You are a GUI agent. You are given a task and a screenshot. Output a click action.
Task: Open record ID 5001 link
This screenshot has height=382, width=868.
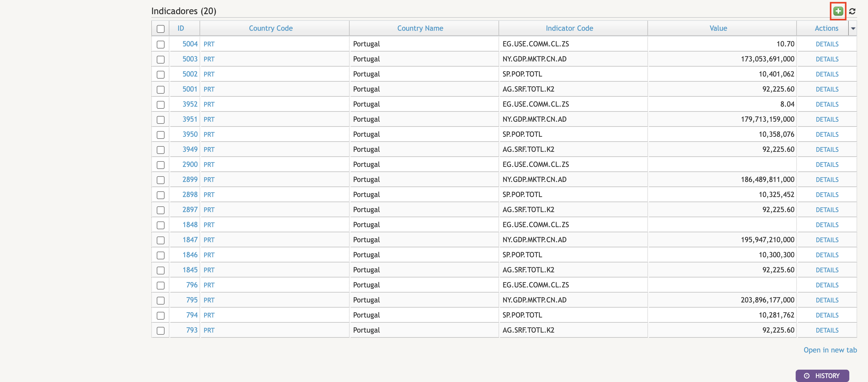coord(190,89)
